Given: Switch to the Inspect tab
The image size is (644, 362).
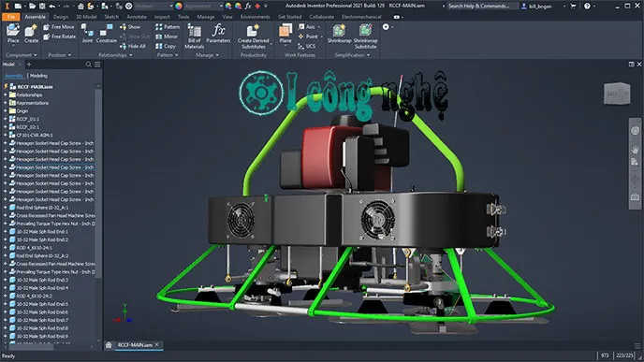Looking at the screenshot, I should point(162,17).
